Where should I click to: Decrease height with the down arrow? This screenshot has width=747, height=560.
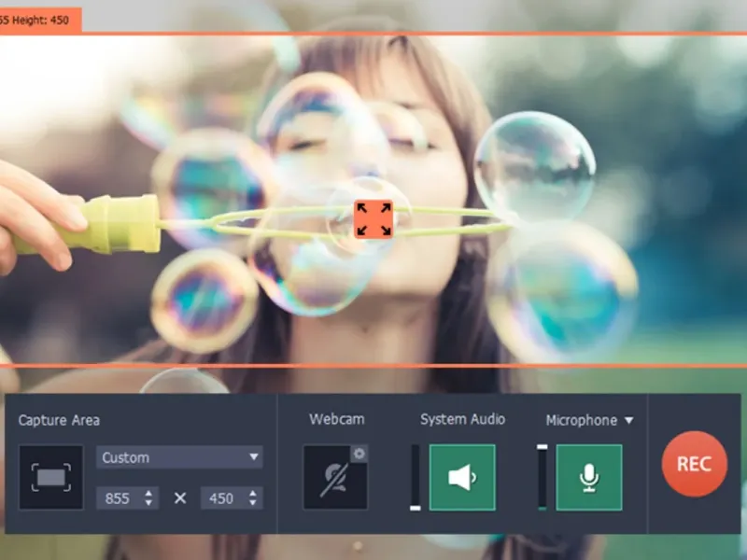[x=252, y=503]
